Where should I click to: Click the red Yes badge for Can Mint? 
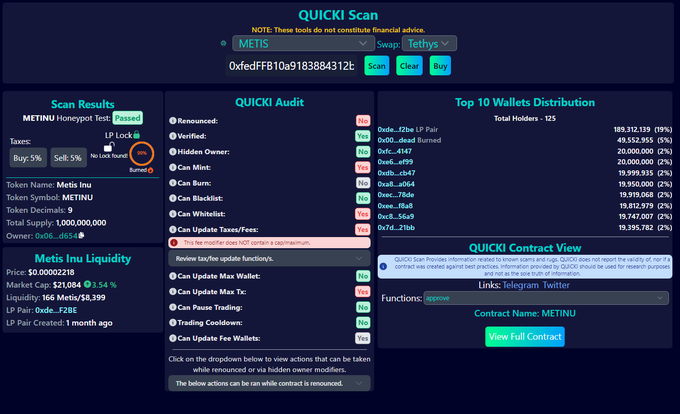363,167
